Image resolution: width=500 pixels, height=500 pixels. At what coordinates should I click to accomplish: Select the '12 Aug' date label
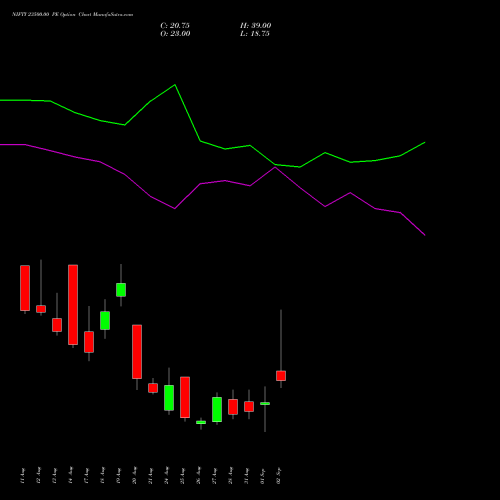click(38, 475)
